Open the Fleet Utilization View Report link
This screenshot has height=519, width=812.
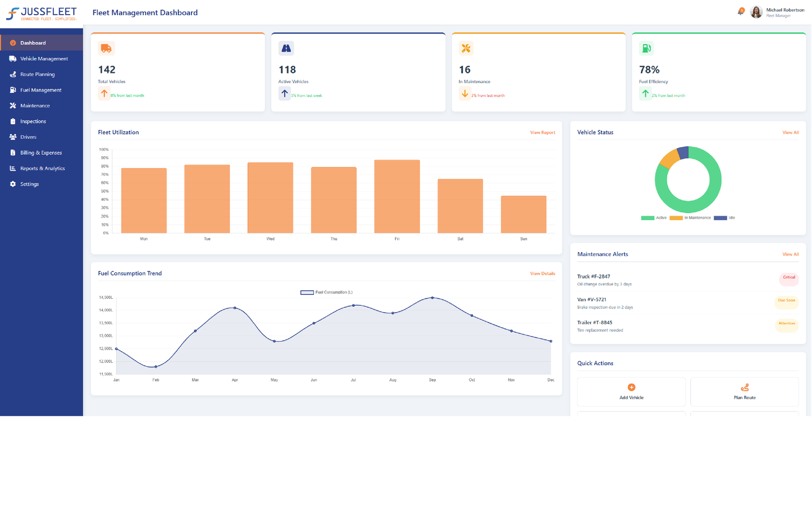(x=543, y=132)
